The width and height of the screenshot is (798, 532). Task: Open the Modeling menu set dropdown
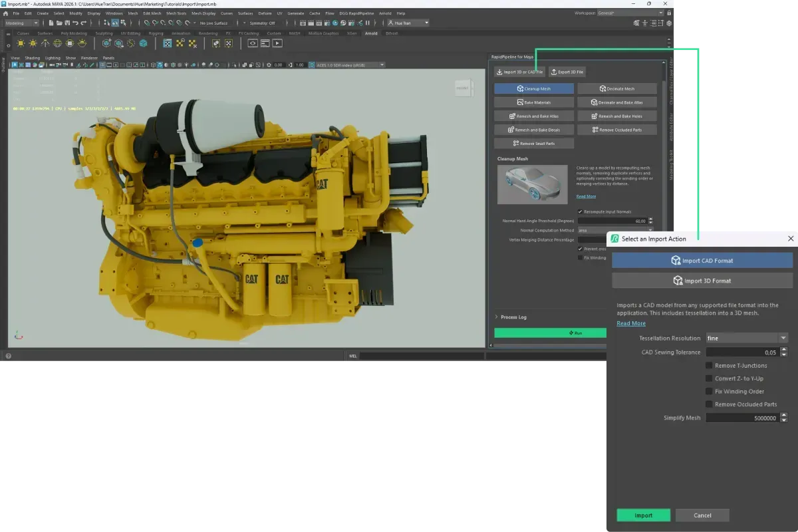click(23, 23)
